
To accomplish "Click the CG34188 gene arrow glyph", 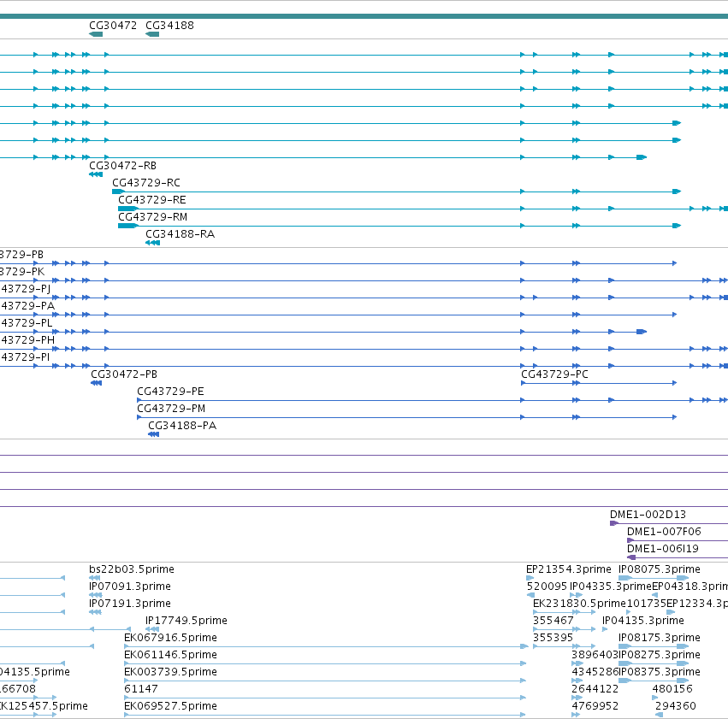I will [x=152, y=34].
